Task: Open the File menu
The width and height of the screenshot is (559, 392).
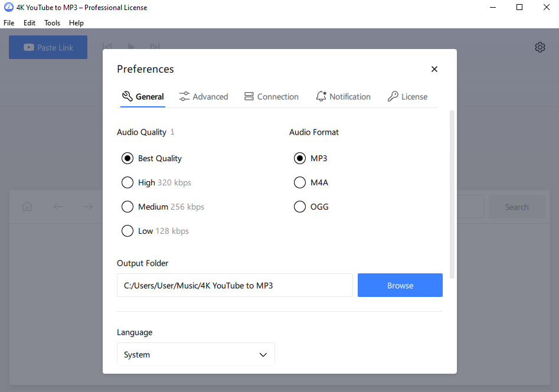Action: pos(9,23)
